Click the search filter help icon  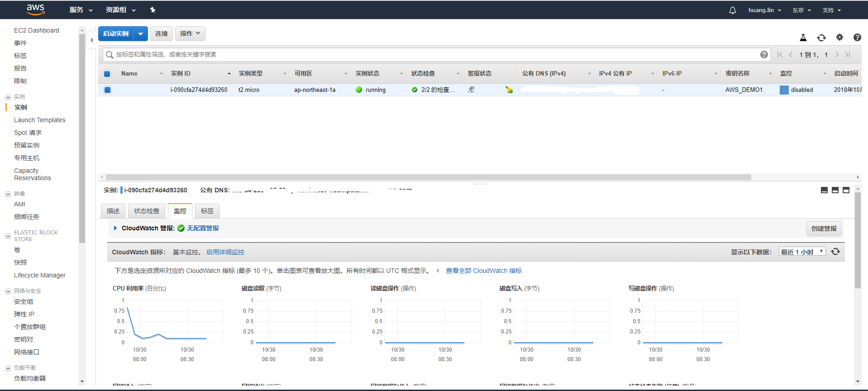click(x=764, y=55)
